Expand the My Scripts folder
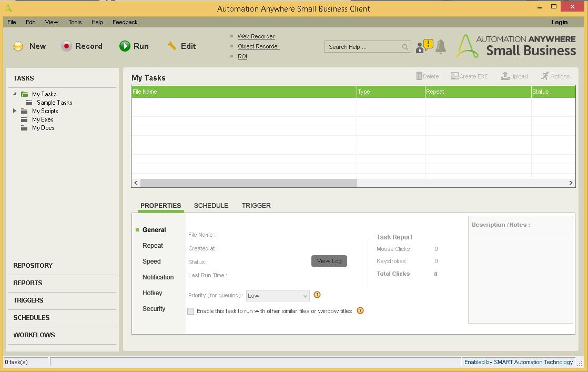 pos(14,110)
